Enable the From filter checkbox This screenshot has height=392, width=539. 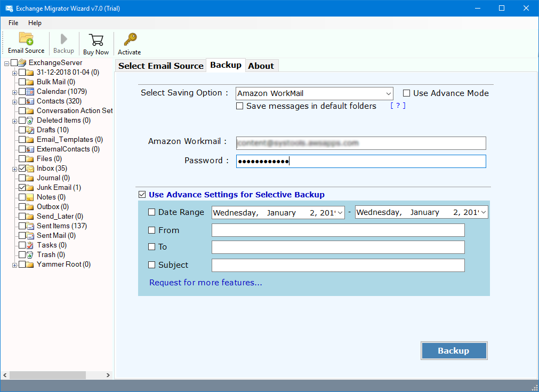tap(151, 230)
